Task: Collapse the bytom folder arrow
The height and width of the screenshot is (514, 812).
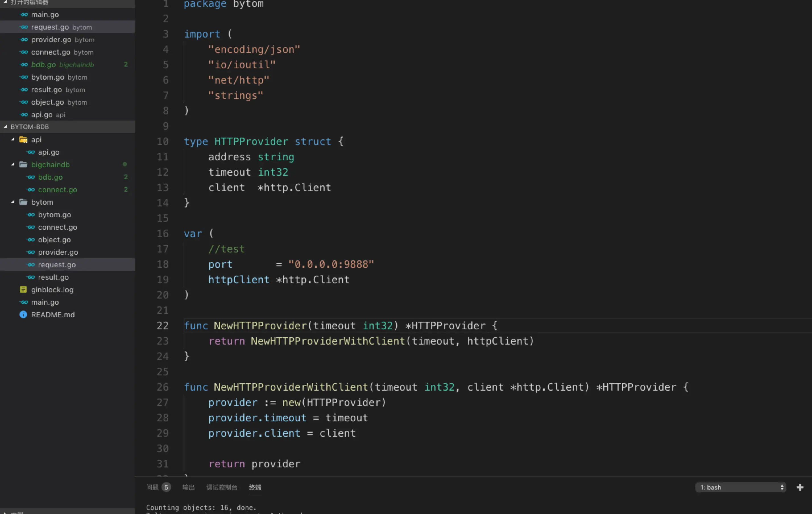Action: (x=13, y=202)
